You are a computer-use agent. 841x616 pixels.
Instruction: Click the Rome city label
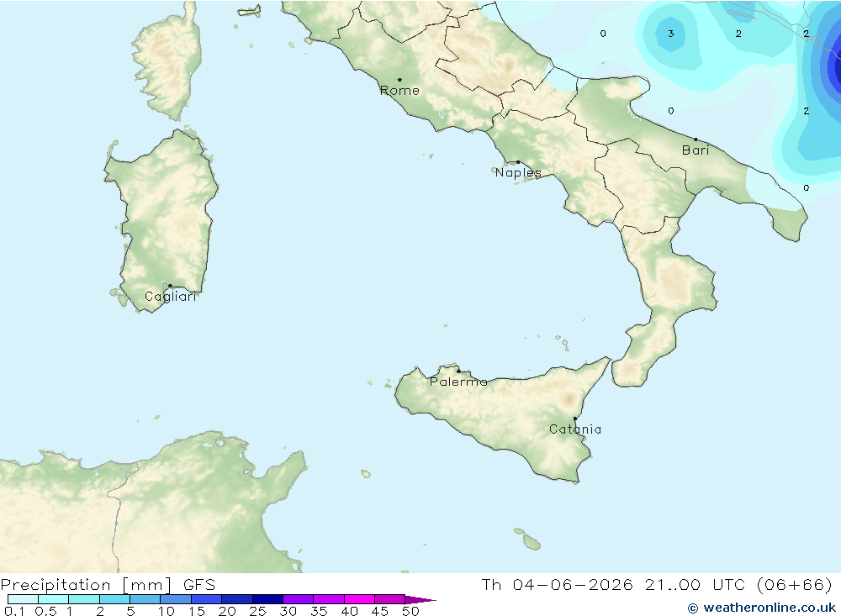tap(399, 91)
